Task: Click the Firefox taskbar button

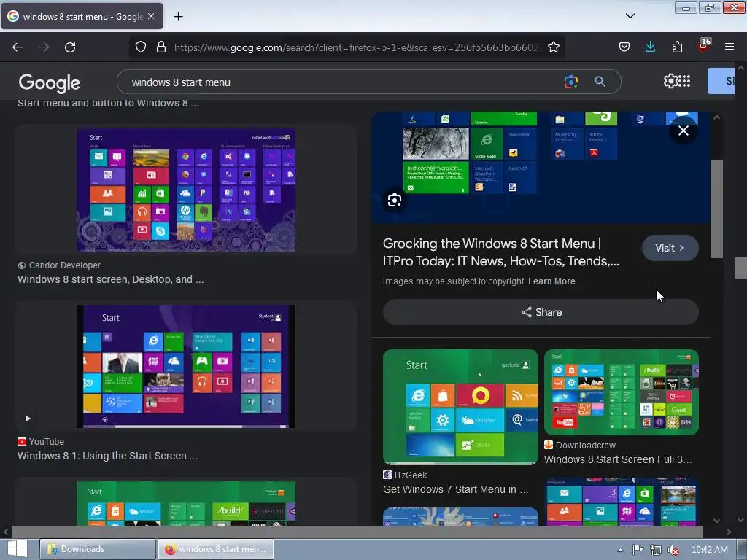Action: [216, 549]
